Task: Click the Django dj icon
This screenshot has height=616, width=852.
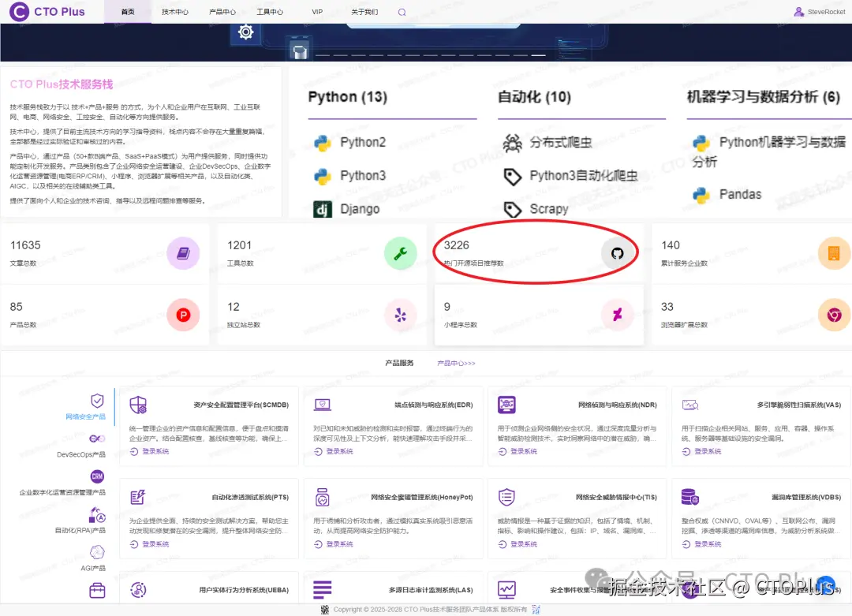Action: [323, 210]
